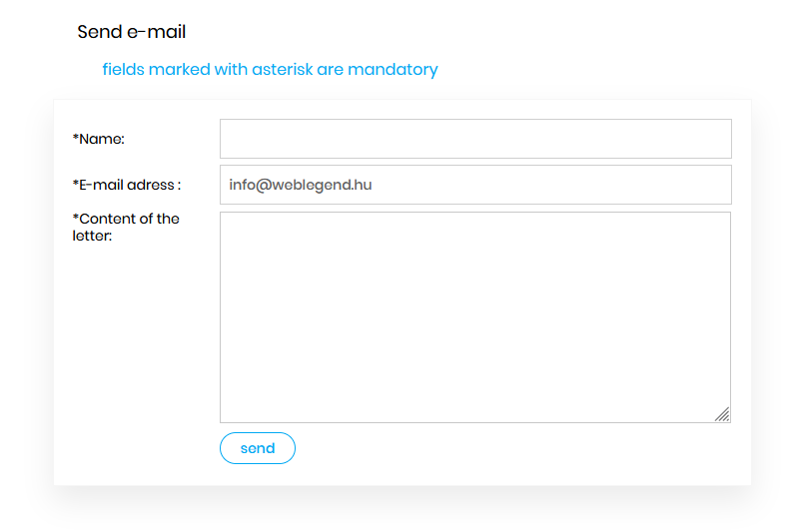Click the "Send e-mail" heading

pos(132,32)
